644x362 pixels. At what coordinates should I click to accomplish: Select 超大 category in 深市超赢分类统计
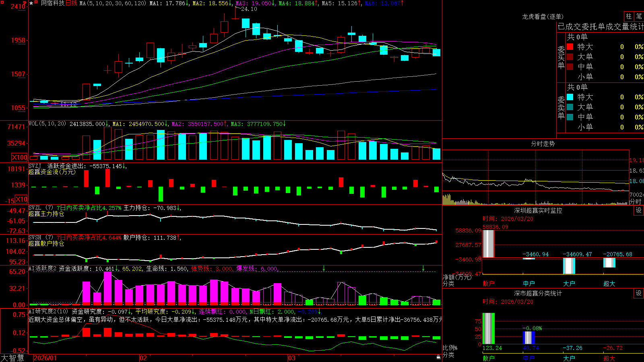(609, 358)
